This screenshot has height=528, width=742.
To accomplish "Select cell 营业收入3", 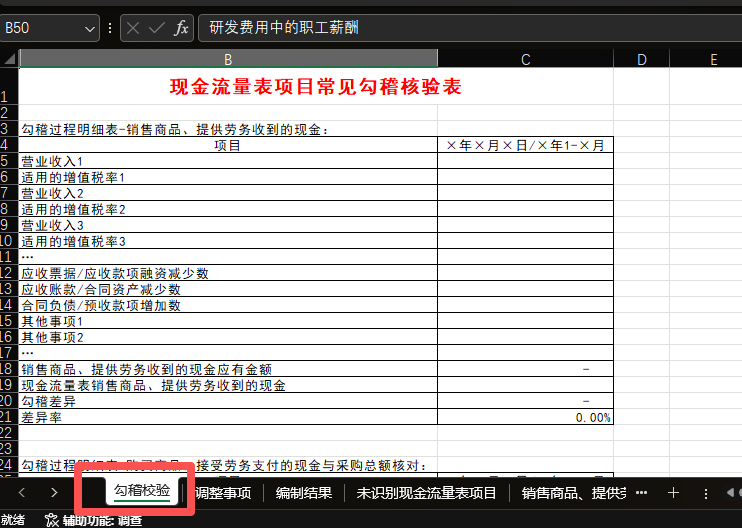I will pos(228,225).
